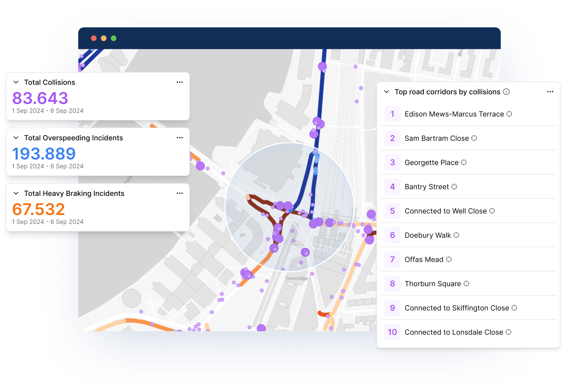Click the 83.643 collisions value

click(40, 98)
